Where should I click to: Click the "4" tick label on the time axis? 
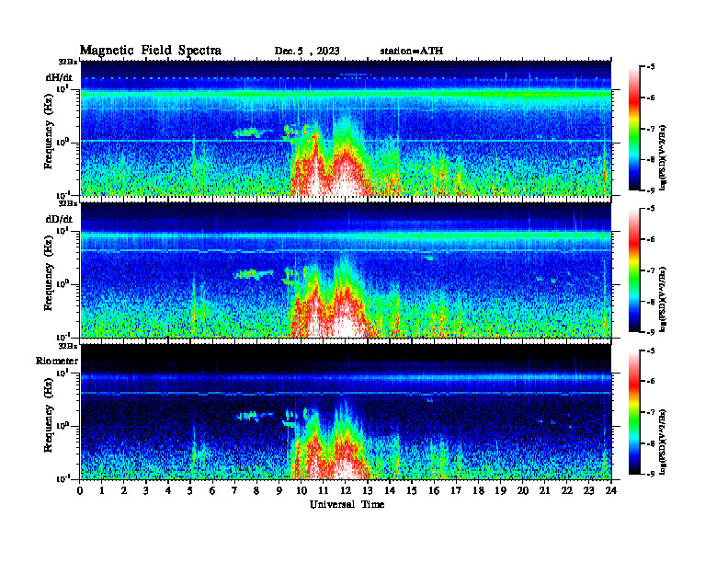(x=168, y=490)
